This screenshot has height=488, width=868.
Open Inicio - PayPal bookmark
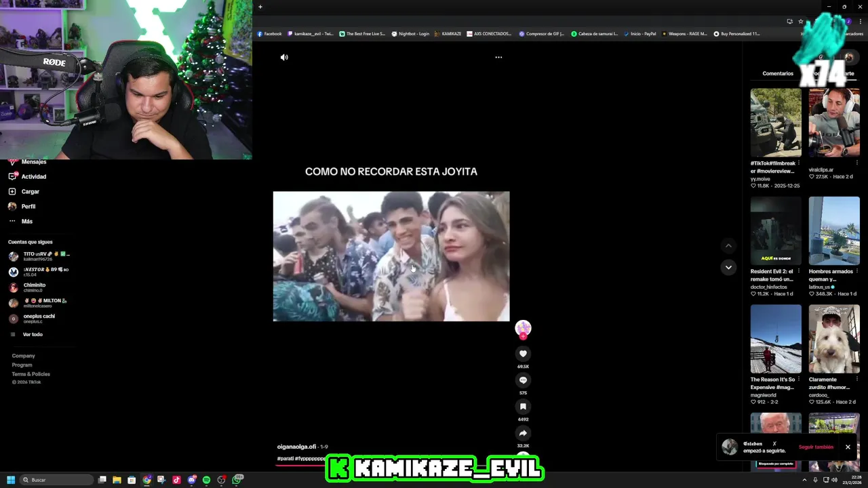pos(639,34)
